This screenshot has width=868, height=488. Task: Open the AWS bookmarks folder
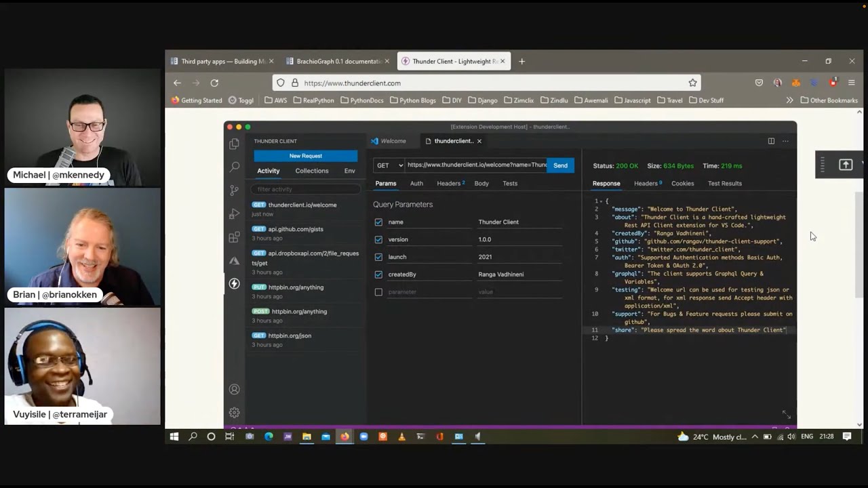(276, 100)
